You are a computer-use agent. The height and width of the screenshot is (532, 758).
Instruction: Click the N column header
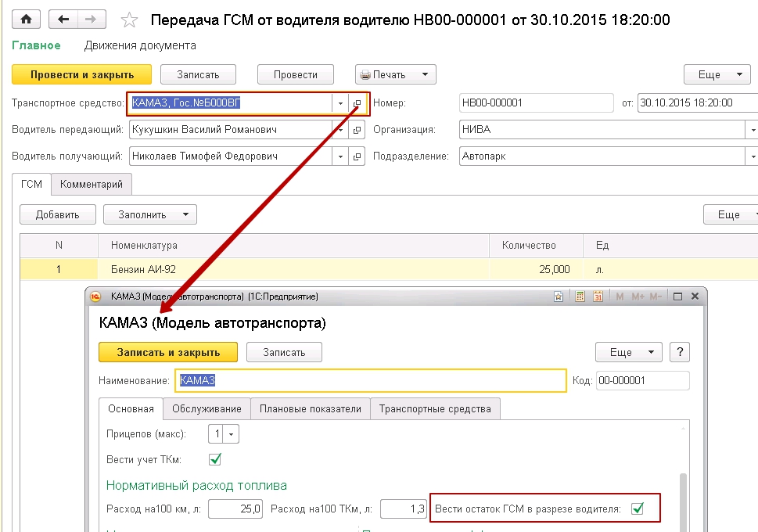[59, 245]
